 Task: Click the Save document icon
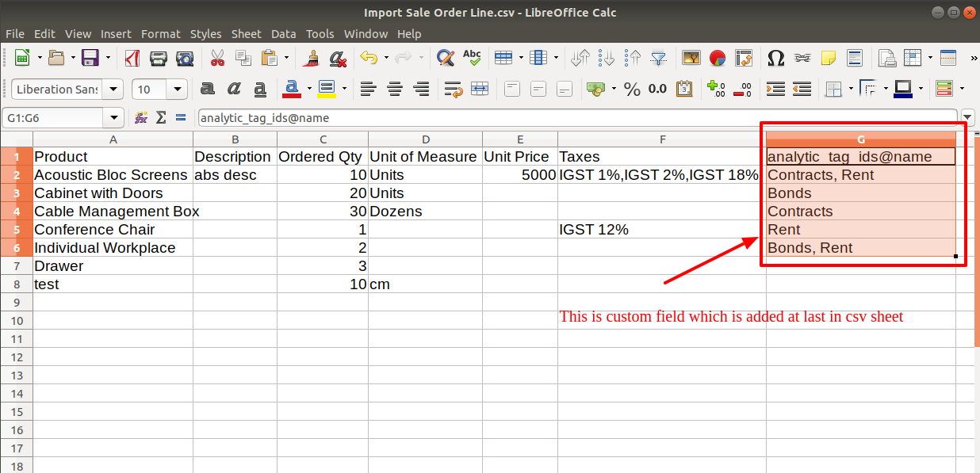(90, 58)
